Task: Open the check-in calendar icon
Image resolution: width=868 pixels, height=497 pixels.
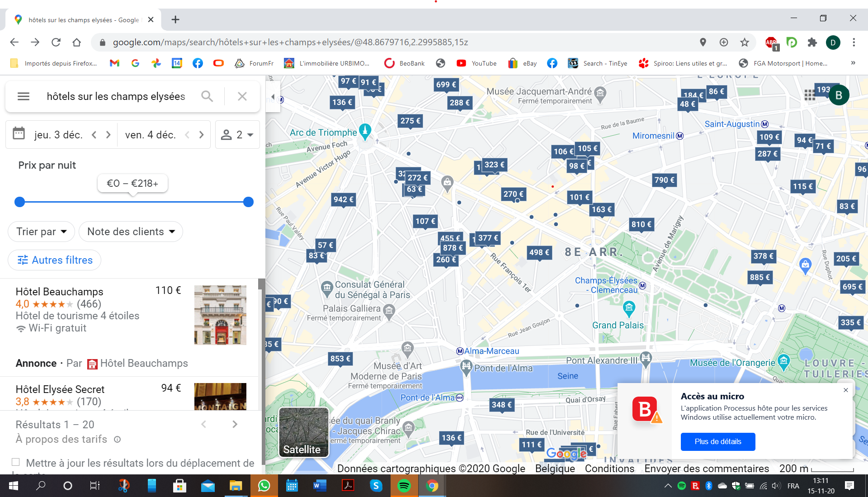Action: click(19, 134)
